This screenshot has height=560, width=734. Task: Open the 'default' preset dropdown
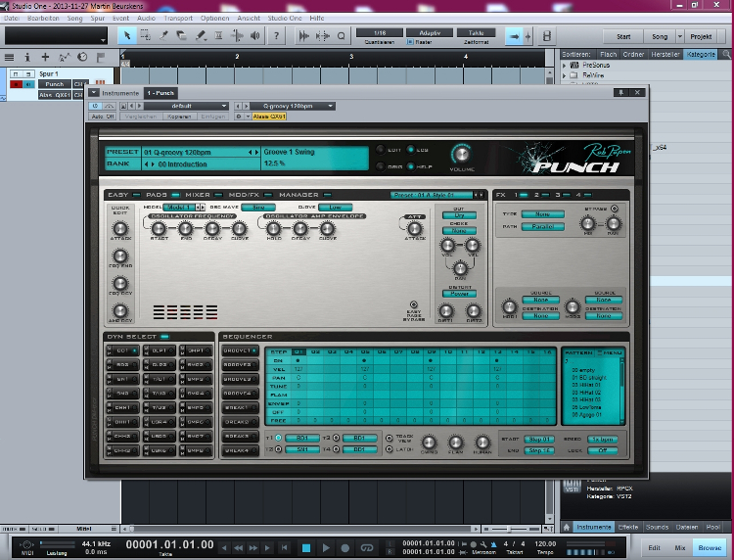pyautogui.click(x=186, y=106)
